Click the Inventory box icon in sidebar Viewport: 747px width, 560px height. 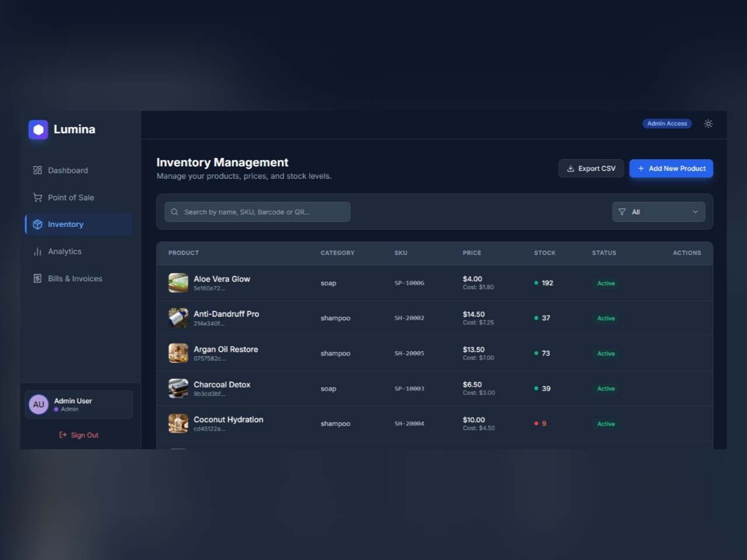(x=37, y=225)
